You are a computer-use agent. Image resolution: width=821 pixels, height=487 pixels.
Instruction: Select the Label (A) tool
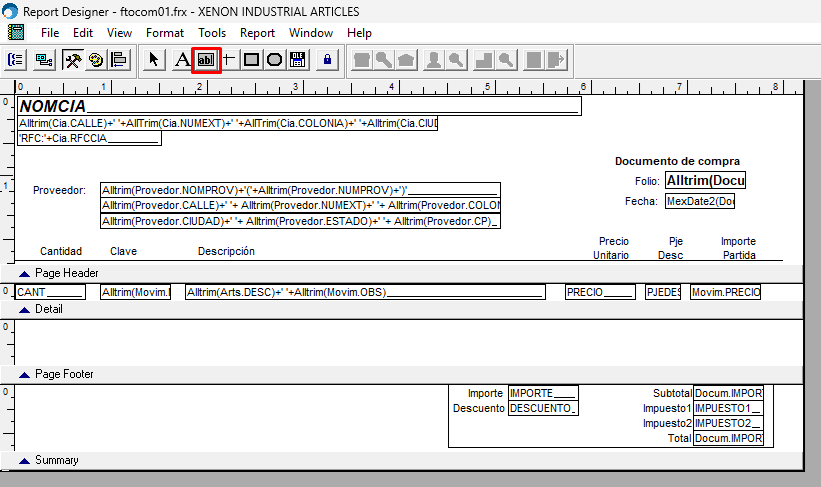182,60
